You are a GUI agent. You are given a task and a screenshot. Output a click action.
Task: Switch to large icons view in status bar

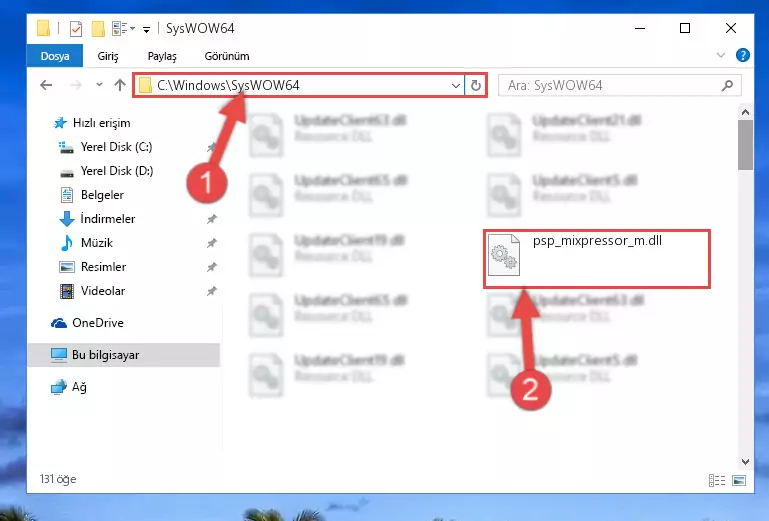pos(739,480)
